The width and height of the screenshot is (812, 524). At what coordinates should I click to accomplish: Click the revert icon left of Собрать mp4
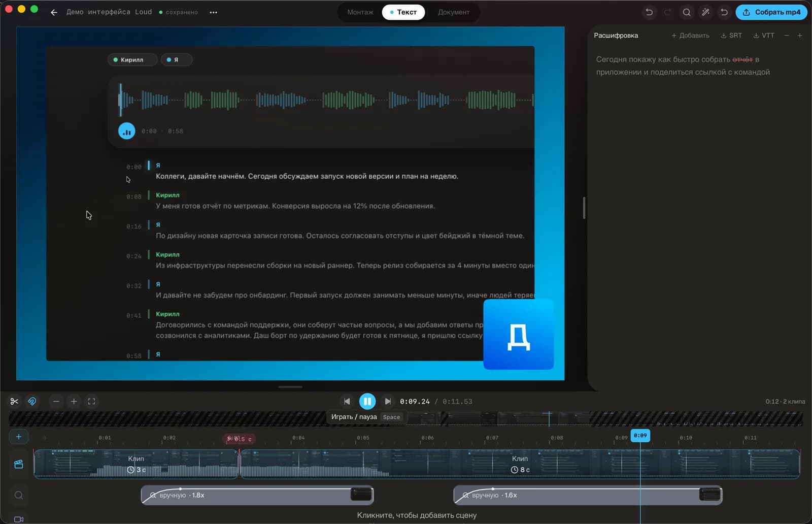724,12
